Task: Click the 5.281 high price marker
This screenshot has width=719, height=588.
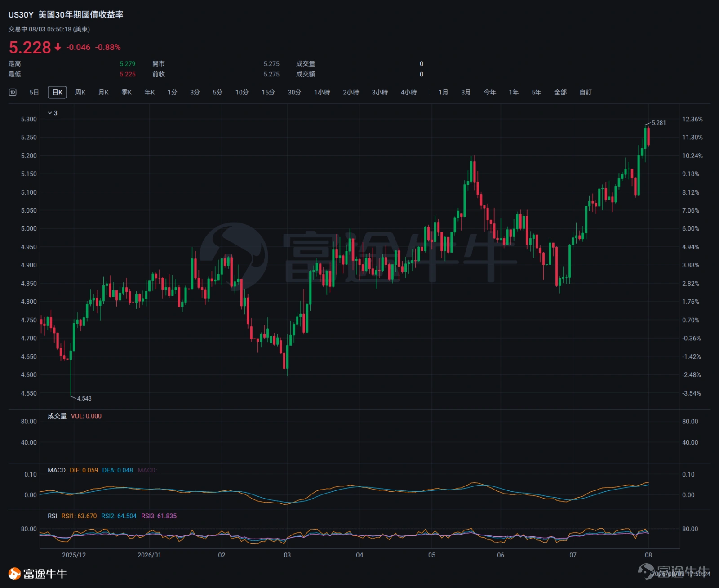Action: pyautogui.click(x=659, y=123)
